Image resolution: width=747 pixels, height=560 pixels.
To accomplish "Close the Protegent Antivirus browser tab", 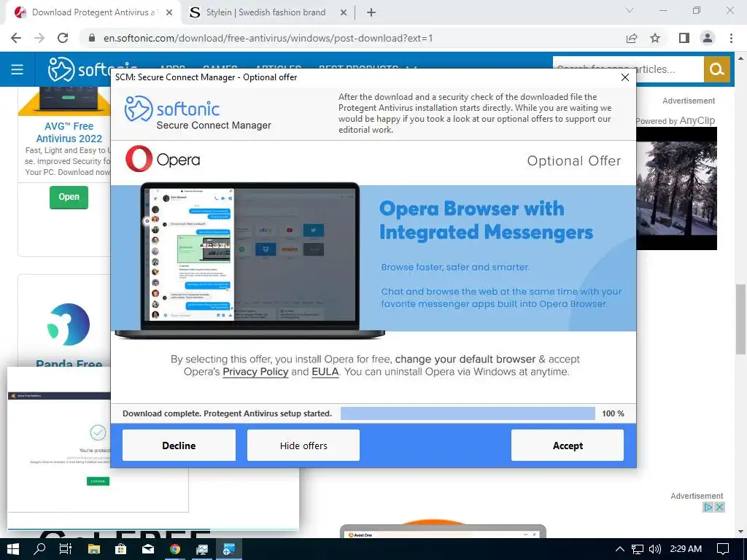I will tap(169, 13).
